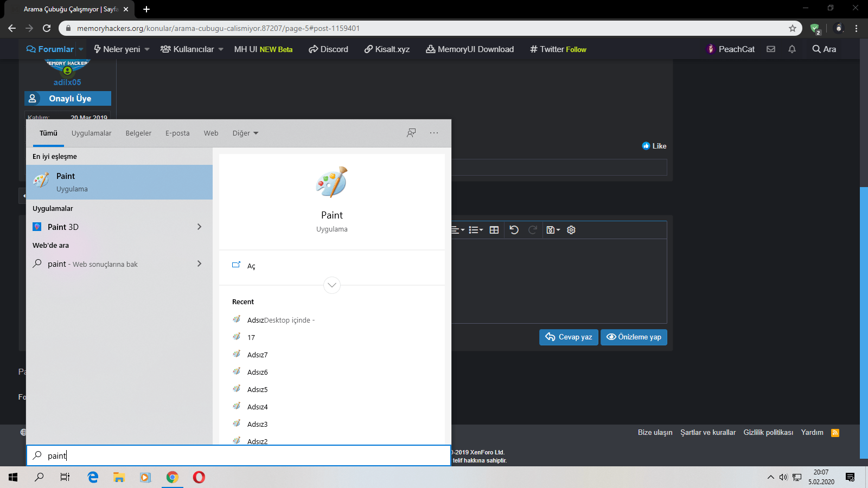Open the editor list dropdown
The width and height of the screenshot is (868, 488).
tap(476, 230)
